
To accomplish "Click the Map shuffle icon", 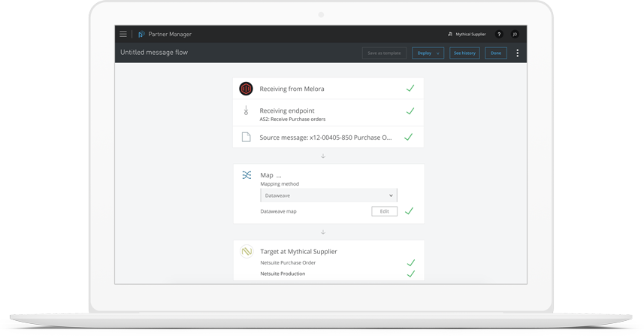I will (x=246, y=175).
